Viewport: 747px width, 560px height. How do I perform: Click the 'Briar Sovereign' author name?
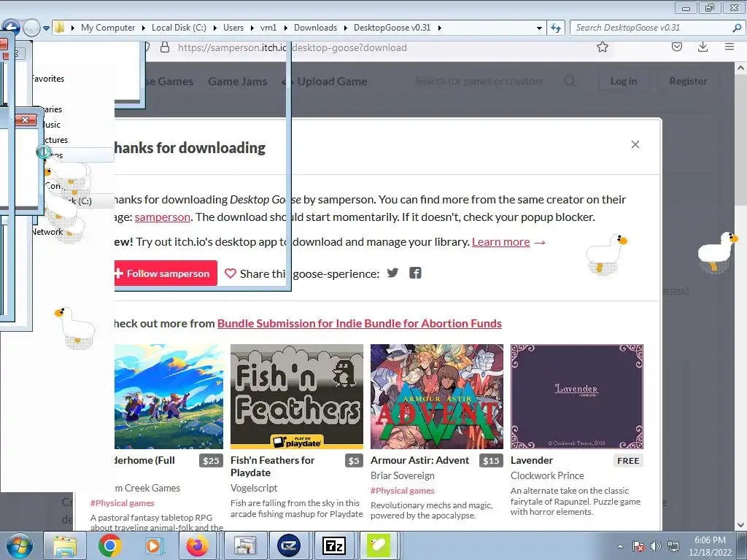point(403,475)
